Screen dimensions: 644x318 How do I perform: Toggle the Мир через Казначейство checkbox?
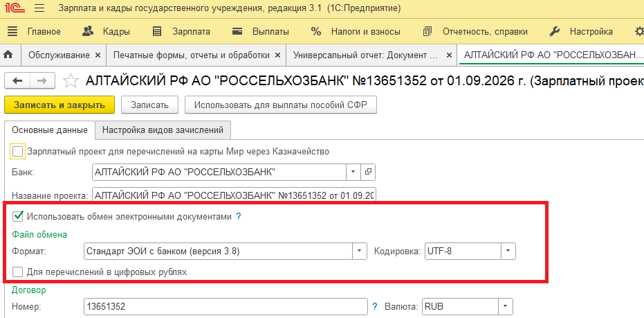coord(18,152)
